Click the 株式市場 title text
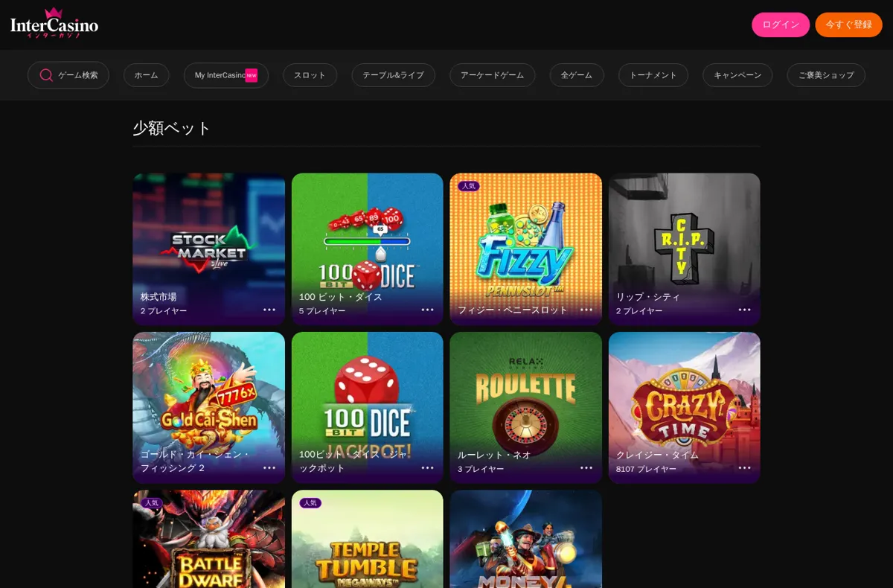This screenshot has width=893, height=588. (159, 296)
